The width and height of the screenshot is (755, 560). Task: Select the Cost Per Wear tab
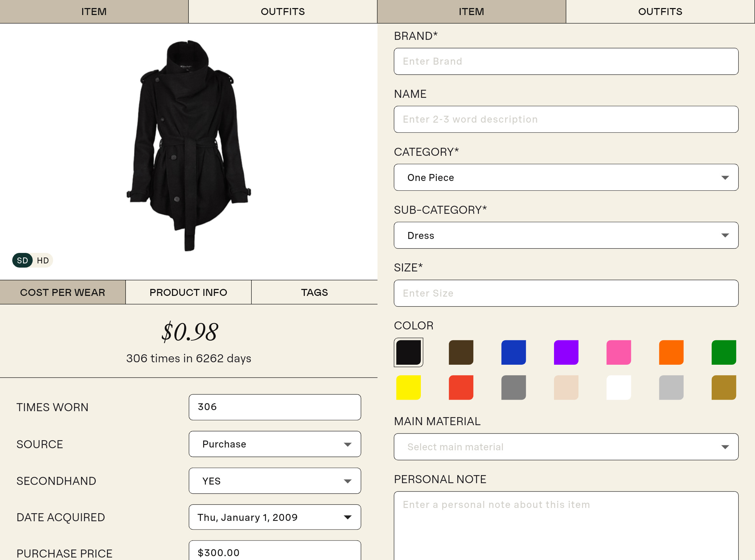click(x=63, y=292)
